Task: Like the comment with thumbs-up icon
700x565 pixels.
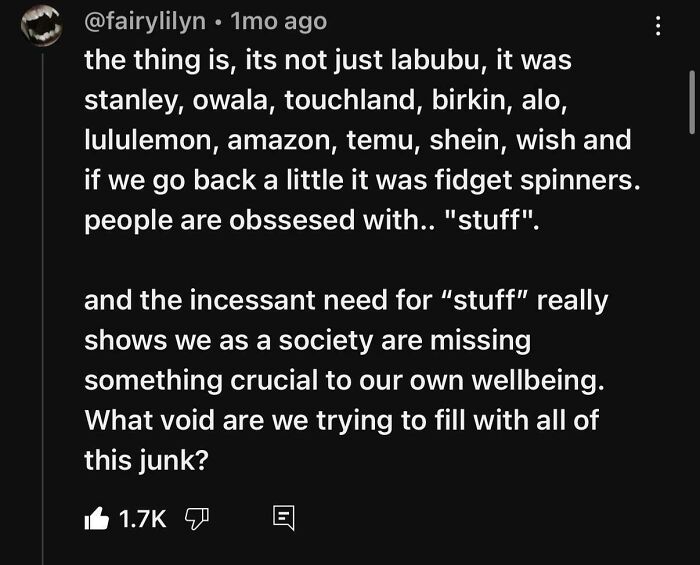Action: pyautogui.click(x=97, y=516)
